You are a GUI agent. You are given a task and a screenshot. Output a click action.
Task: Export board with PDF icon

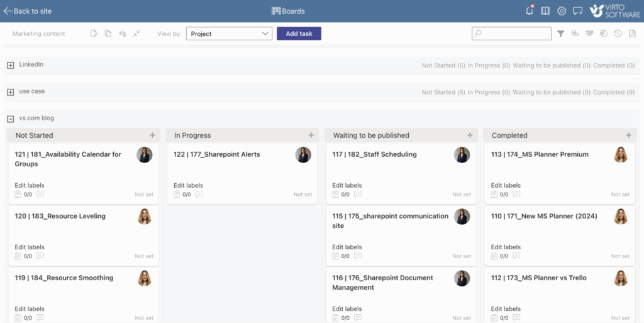coord(632,34)
